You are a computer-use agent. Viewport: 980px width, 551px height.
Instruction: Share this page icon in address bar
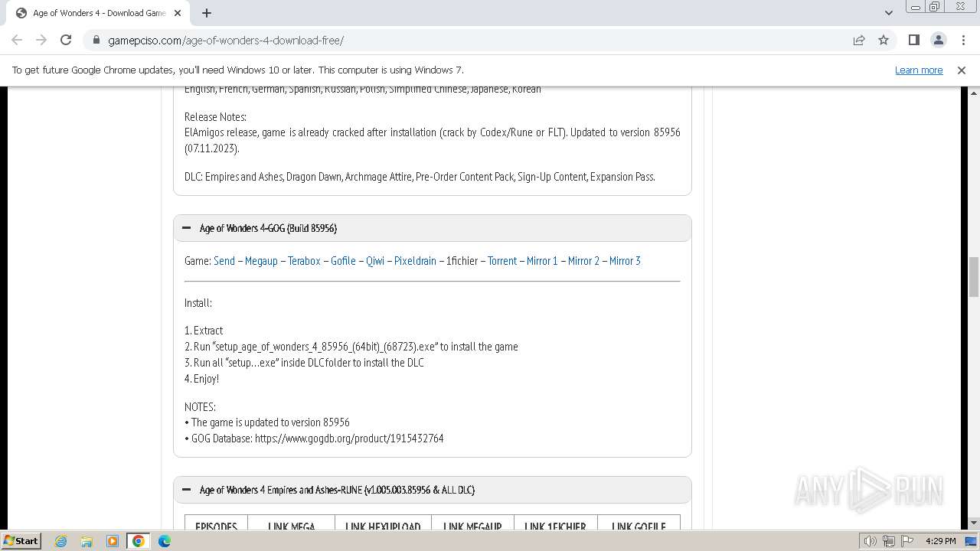coord(859,40)
